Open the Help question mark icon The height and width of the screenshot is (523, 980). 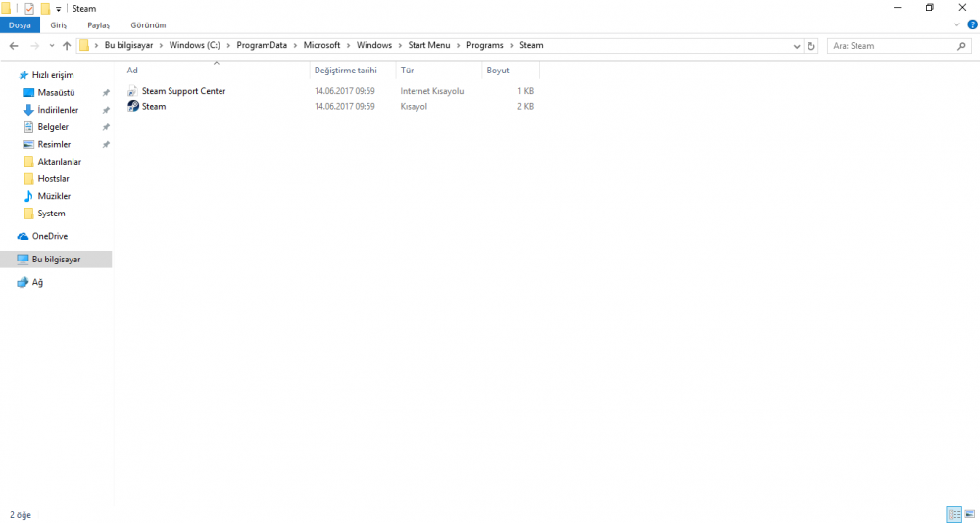click(972, 24)
